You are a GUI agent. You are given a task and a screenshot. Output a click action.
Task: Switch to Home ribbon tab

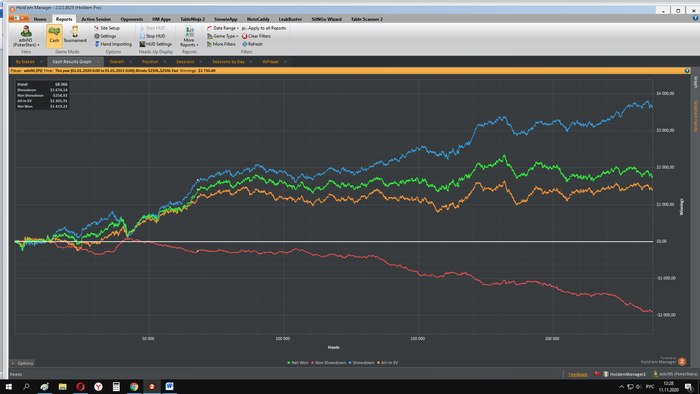point(40,19)
